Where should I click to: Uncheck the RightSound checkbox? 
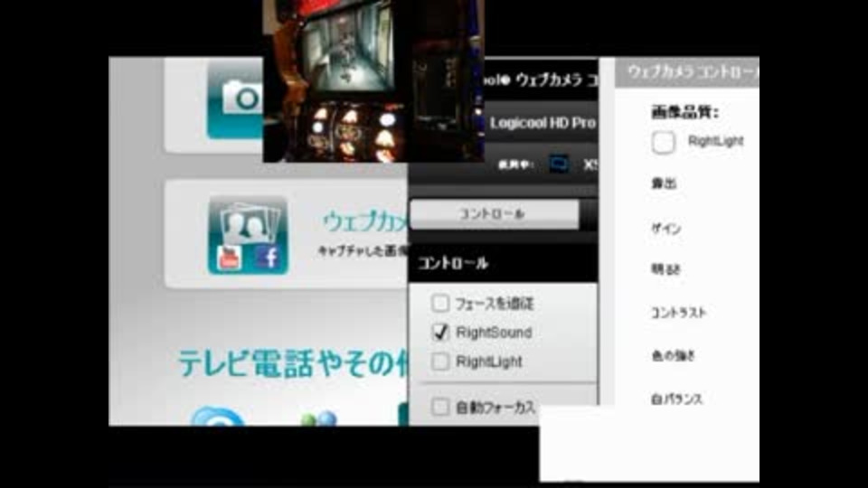[440, 332]
